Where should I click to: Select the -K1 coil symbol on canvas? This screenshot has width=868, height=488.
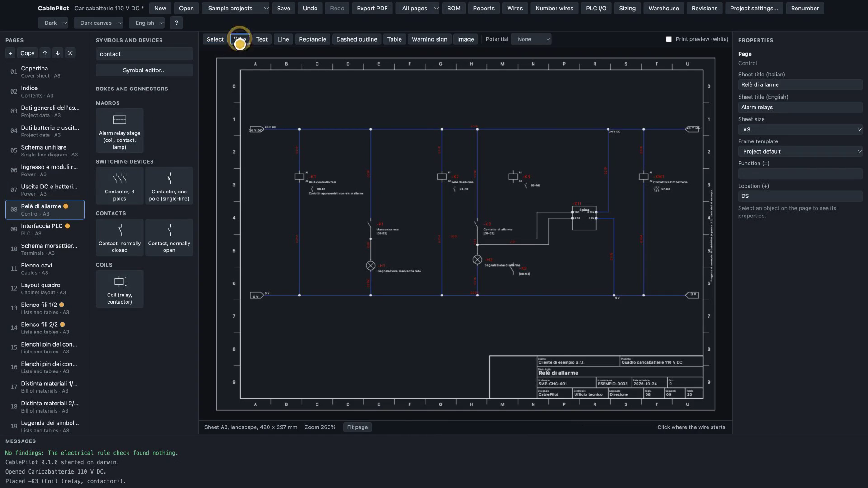(299, 177)
